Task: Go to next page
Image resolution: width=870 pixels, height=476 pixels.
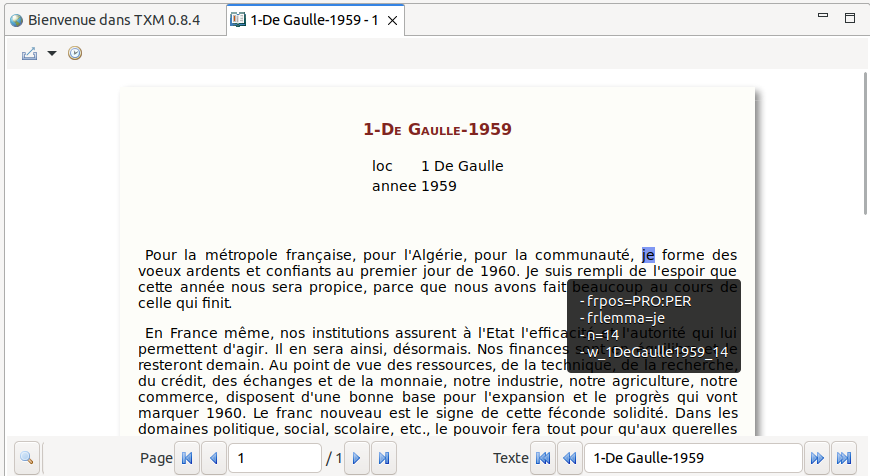Action: pos(357,458)
